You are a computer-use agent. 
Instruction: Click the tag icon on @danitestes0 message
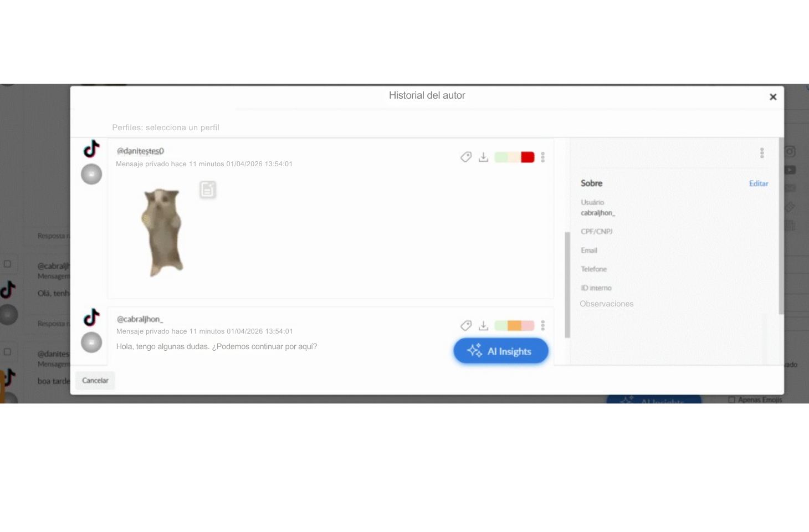pyautogui.click(x=466, y=157)
